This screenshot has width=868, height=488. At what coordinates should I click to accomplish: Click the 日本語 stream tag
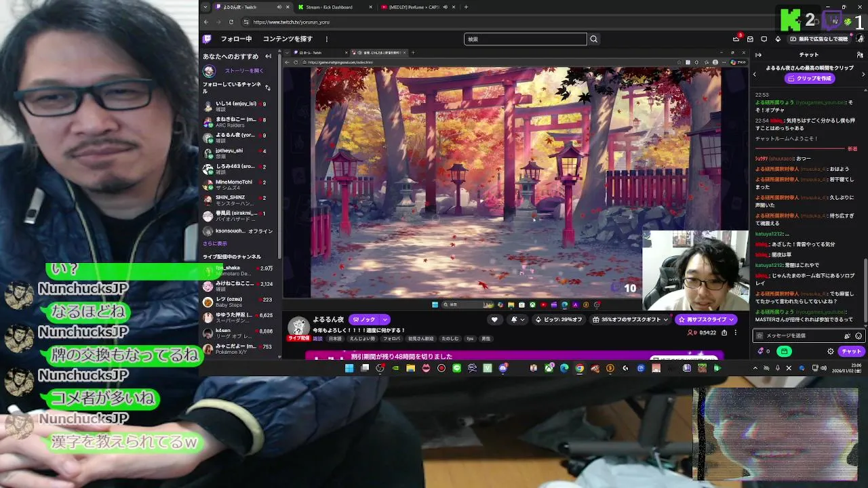(336, 338)
